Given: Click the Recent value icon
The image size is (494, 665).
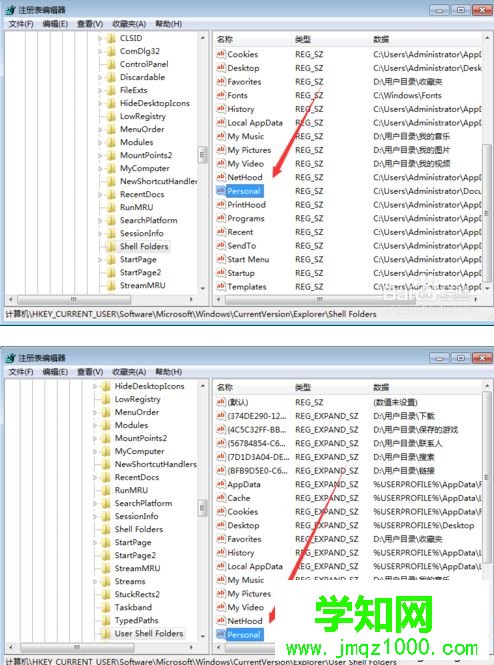Looking at the screenshot, I should pos(220,232).
